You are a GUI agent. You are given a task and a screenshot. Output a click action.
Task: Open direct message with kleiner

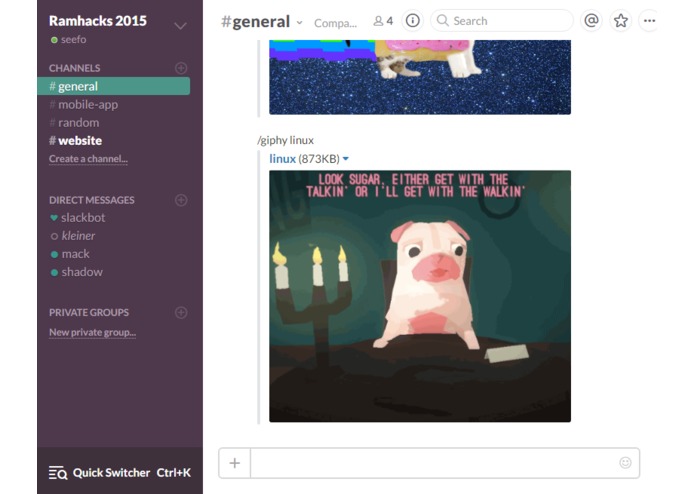pyautogui.click(x=73, y=236)
